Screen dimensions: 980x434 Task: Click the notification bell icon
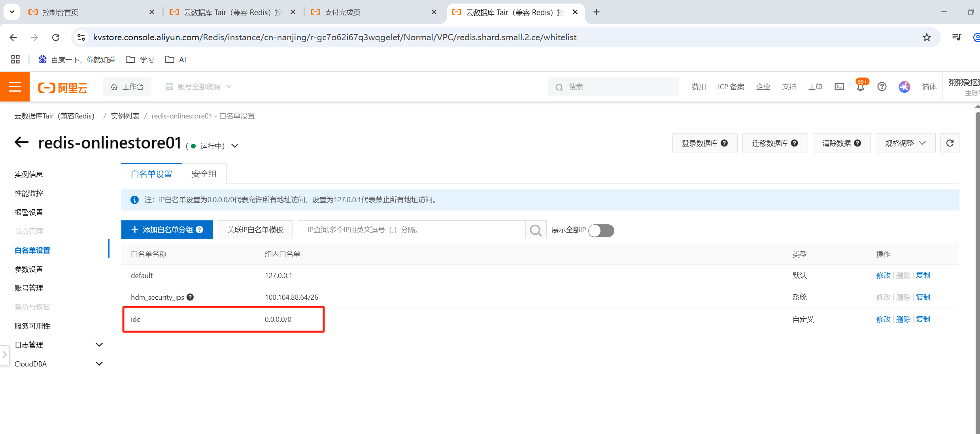click(x=860, y=87)
